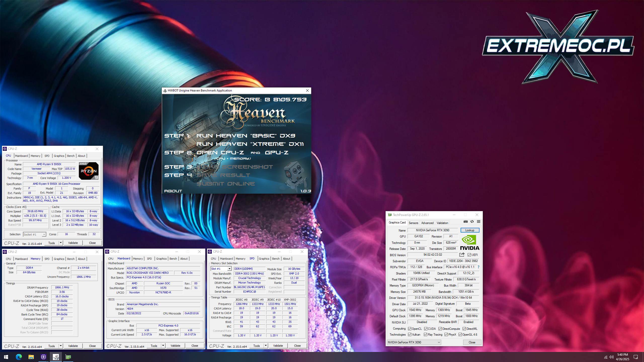
Task: Toggle the UEFI checkbox in GPU-Z
Action: [469, 255]
